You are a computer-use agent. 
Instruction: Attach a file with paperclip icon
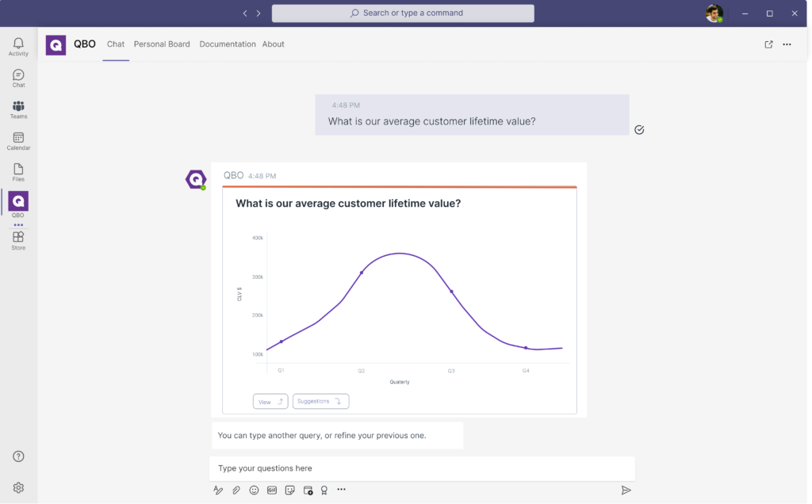pyautogui.click(x=236, y=491)
